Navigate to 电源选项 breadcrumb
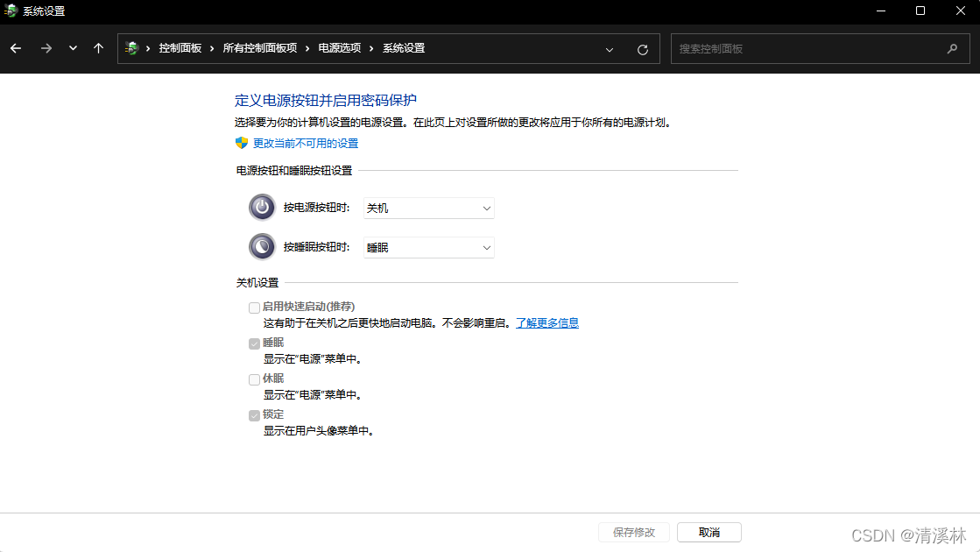 pyautogui.click(x=340, y=48)
